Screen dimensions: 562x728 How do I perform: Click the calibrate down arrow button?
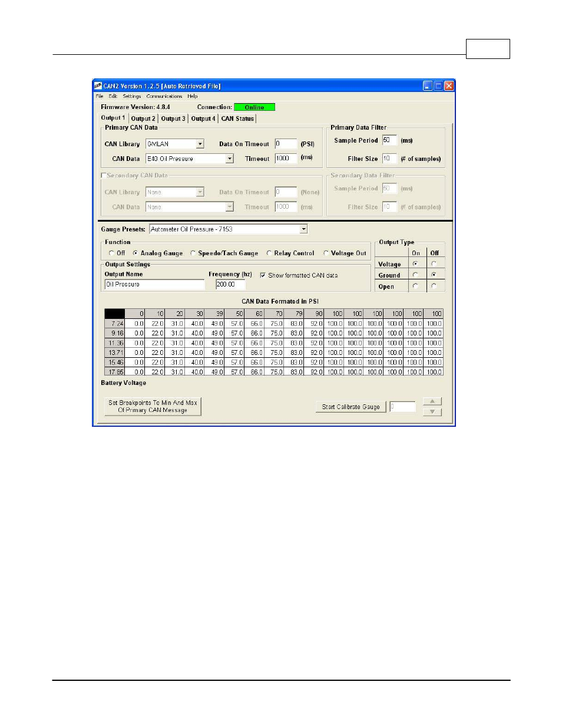(432, 411)
